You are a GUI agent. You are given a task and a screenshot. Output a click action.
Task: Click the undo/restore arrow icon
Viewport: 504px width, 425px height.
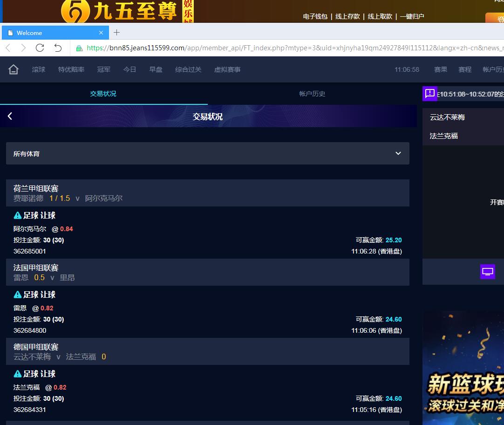58,48
